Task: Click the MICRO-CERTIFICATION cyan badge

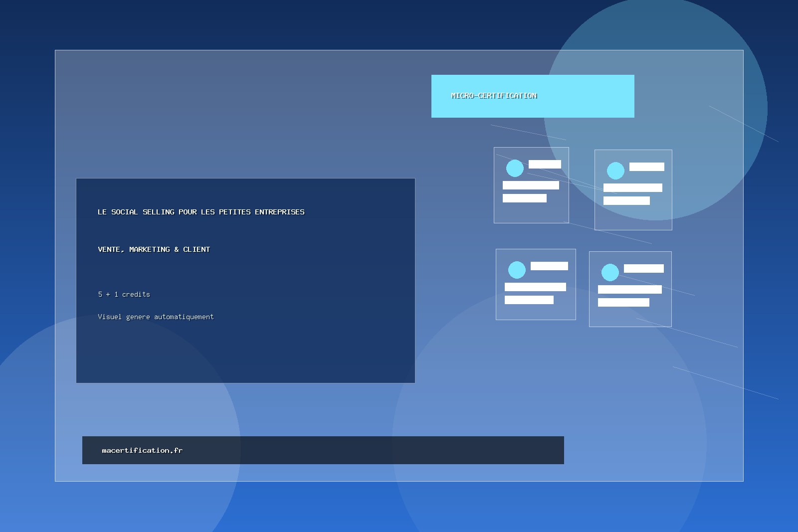Action: (x=532, y=96)
